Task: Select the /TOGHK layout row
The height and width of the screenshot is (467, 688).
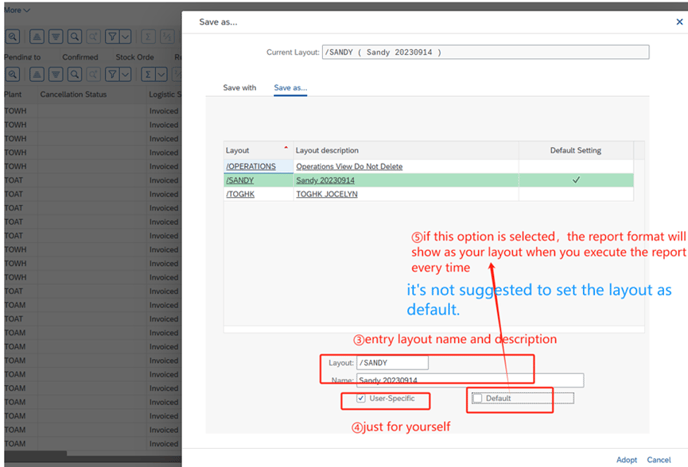Action: coord(241,194)
